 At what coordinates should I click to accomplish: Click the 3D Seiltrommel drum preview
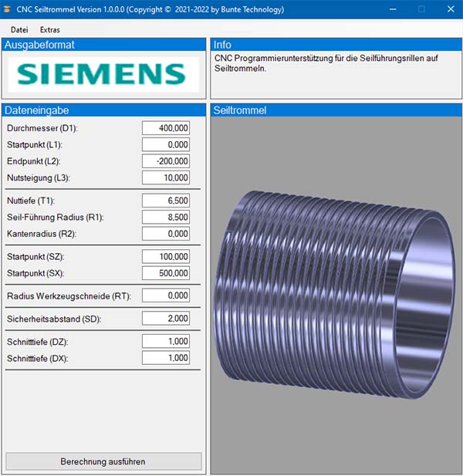coord(336,295)
